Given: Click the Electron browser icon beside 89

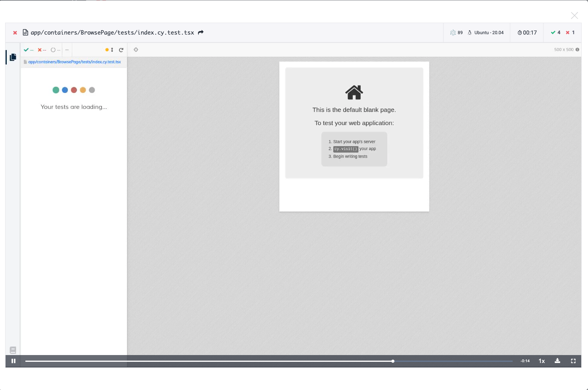Looking at the screenshot, I should pyautogui.click(x=453, y=33).
